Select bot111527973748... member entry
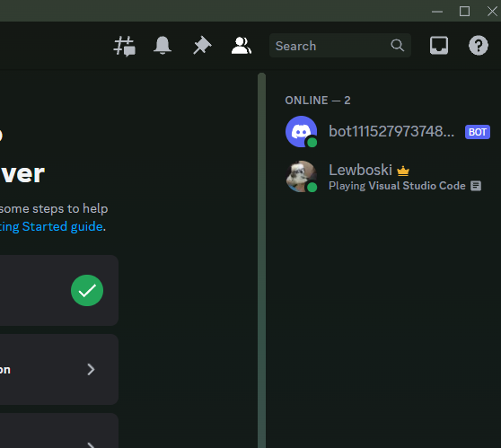501x448 pixels. (x=387, y=132)
